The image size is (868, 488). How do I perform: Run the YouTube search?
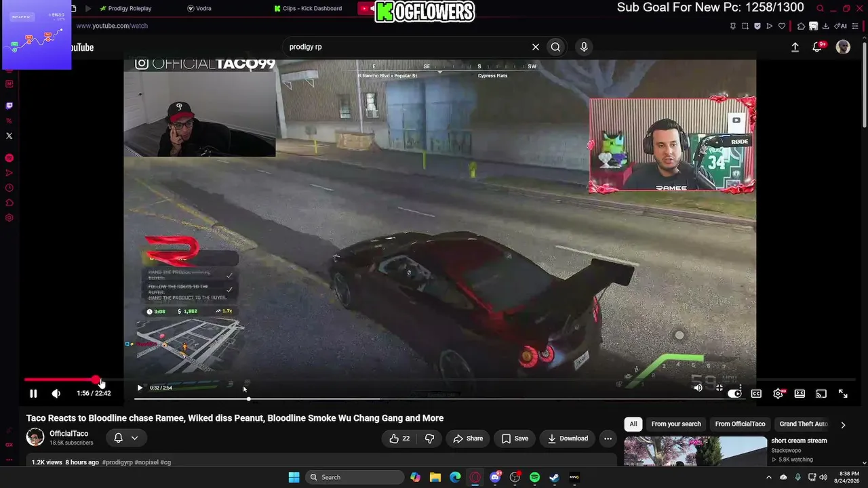[555, 47]
